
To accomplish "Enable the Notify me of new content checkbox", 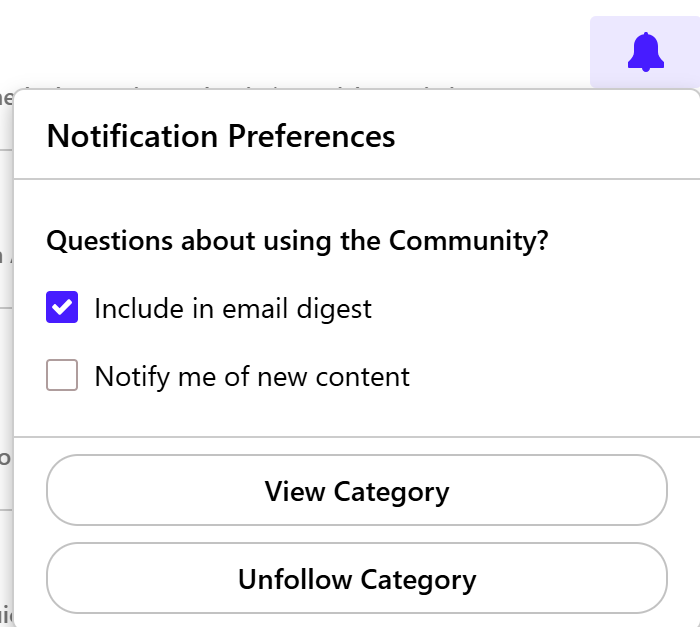I will (62, 376).
